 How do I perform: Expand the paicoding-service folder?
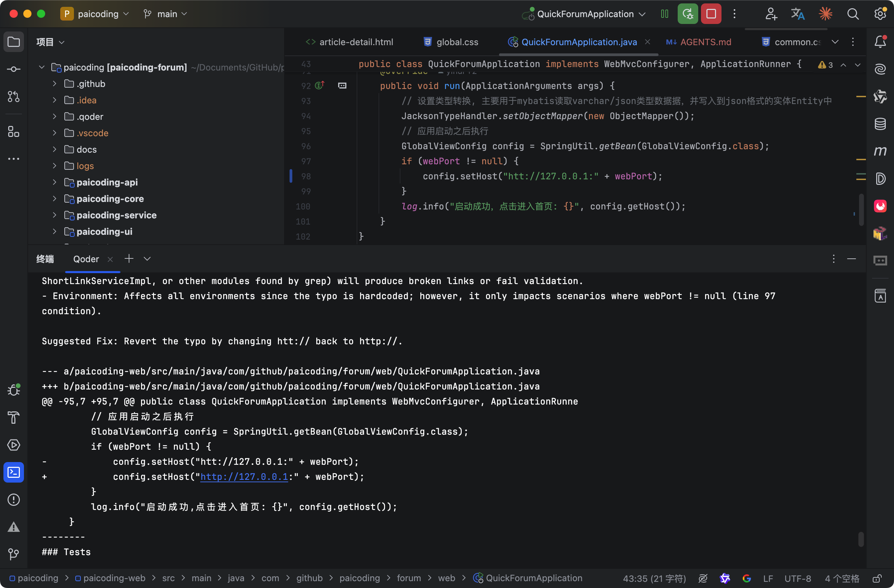click(54, 215)
